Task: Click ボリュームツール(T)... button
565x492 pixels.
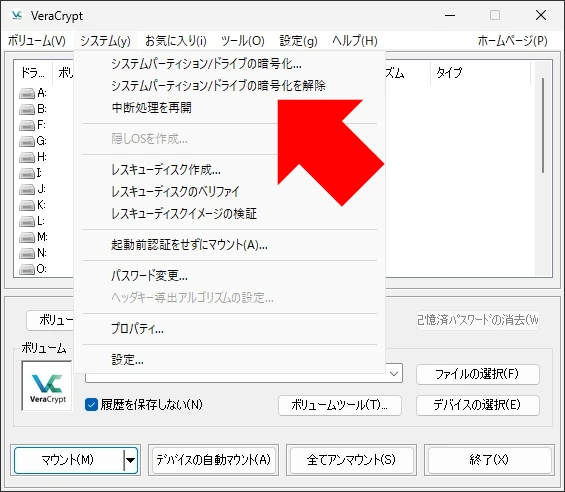Action: coord(339,405)
